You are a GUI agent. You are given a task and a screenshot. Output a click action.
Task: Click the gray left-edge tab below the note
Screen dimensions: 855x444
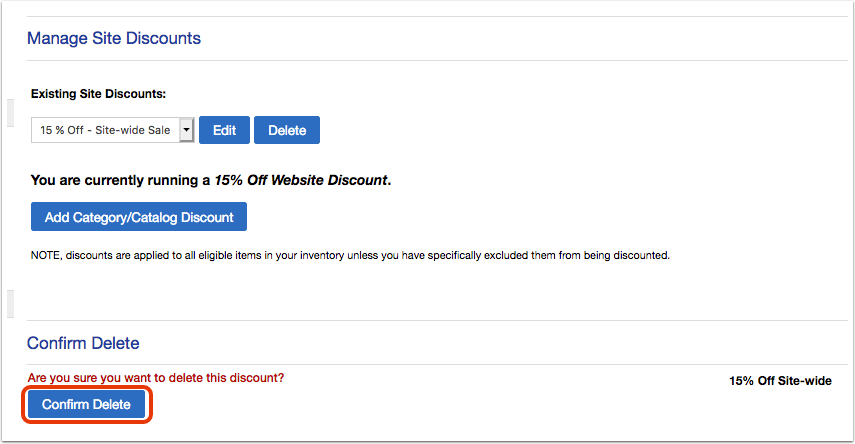point(10,304)
